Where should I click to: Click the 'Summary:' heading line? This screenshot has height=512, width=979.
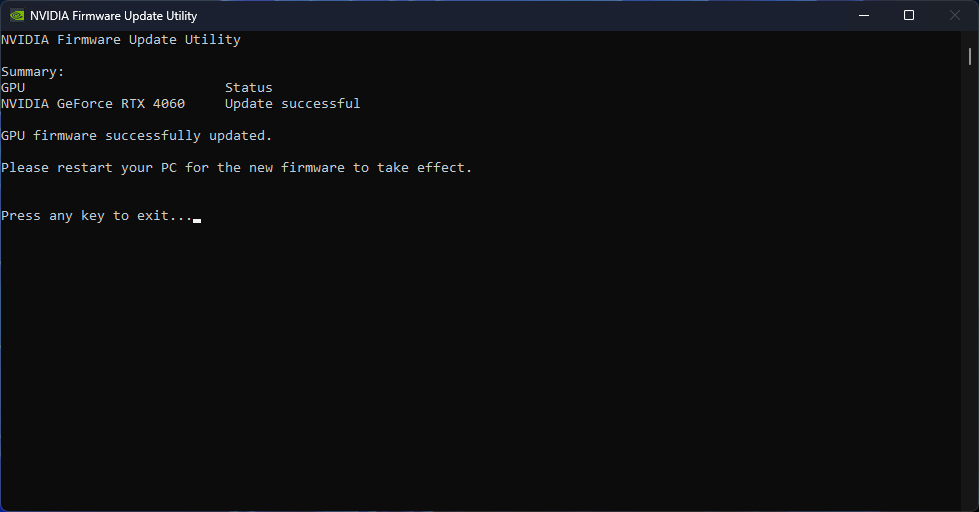pyautogui.click(x=32, y=72)
